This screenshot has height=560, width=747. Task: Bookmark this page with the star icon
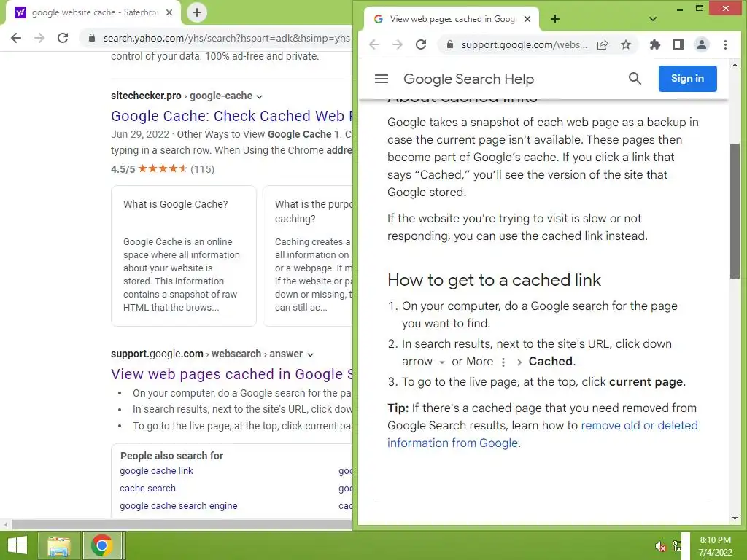pyautogui.click(x=626, y=44)
